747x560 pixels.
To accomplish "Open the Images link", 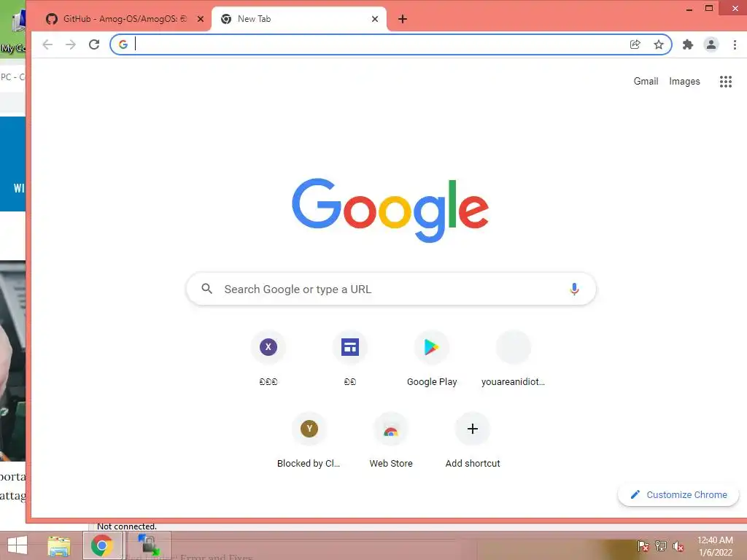I will coord(684,82).
